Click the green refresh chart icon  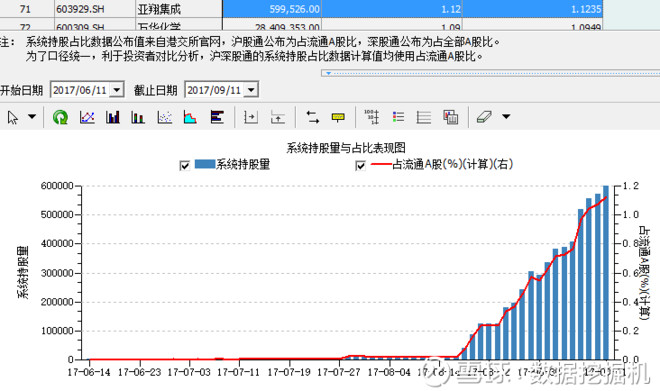pyautogui.click(x=60, y=117)
